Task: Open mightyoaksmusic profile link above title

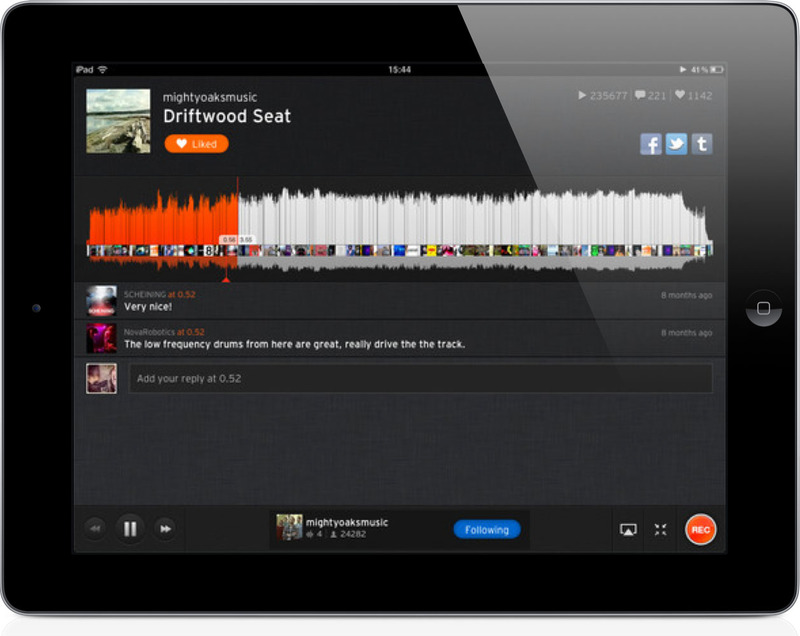Action: tap(210, 97)
